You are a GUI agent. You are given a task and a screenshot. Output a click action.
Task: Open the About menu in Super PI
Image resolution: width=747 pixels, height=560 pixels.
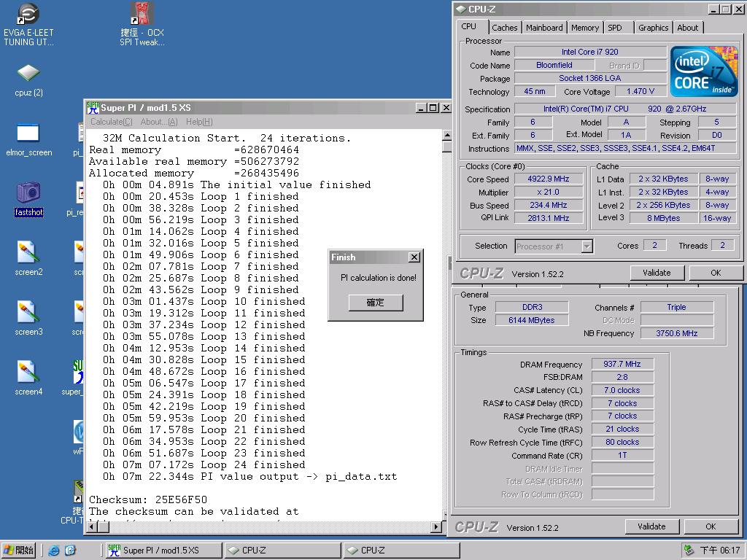click(x=159, y=122)
